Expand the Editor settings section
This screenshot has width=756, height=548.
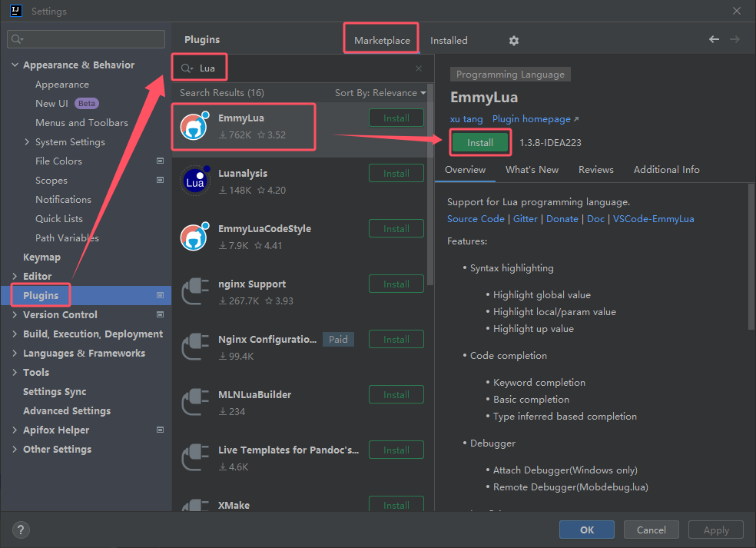[x=15, y=276]
